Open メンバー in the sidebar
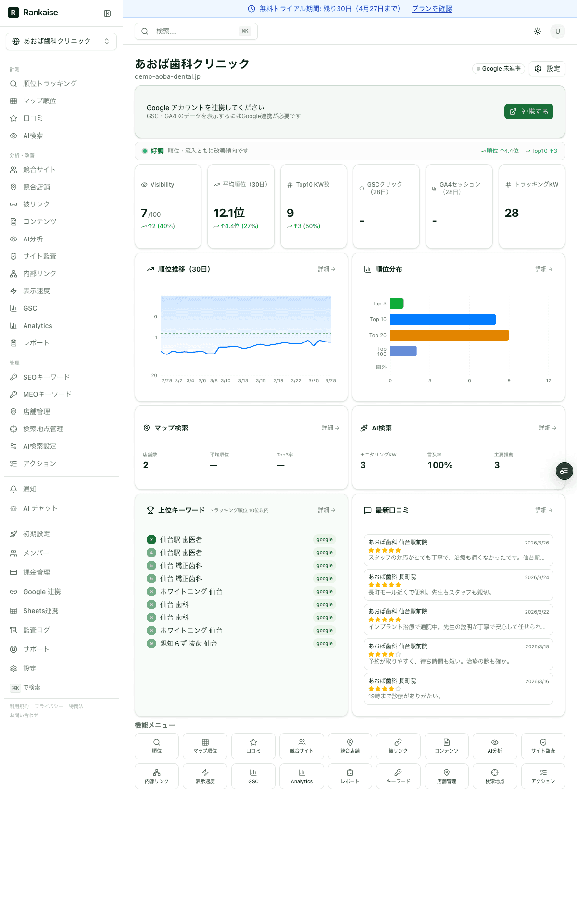577x924 pixels. tap(61, 553)
